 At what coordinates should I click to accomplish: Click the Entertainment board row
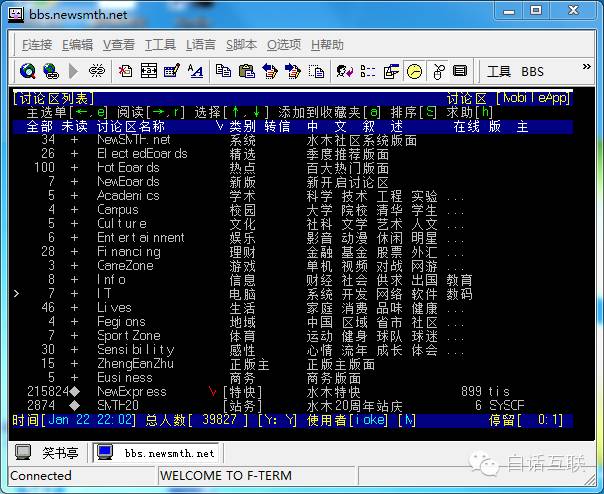coord(293,238)
